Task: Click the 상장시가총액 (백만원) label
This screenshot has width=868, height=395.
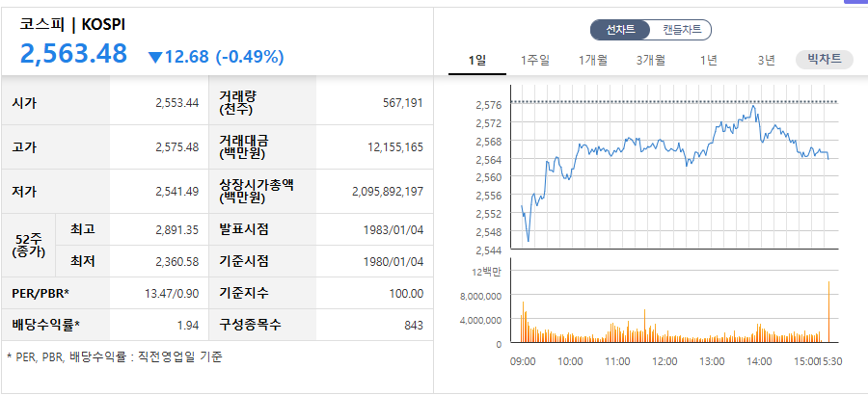Action: click(x=257, y=192)
